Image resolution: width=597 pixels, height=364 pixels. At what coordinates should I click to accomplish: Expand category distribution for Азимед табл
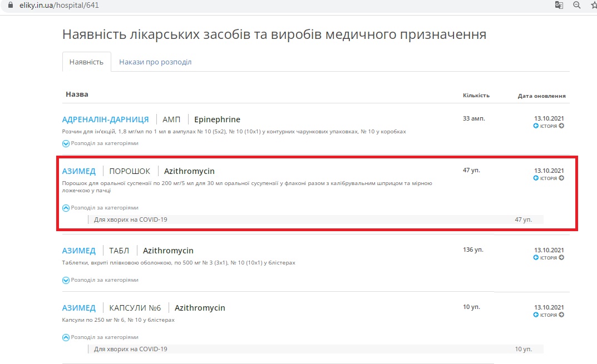click(x=66, y=280)
